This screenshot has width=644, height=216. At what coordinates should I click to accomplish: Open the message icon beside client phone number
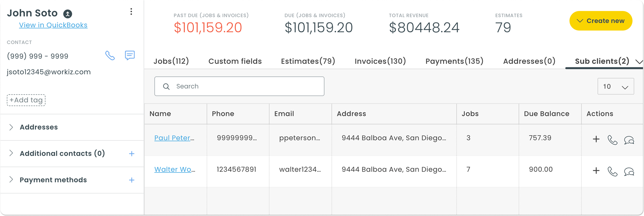coord(130,55)
